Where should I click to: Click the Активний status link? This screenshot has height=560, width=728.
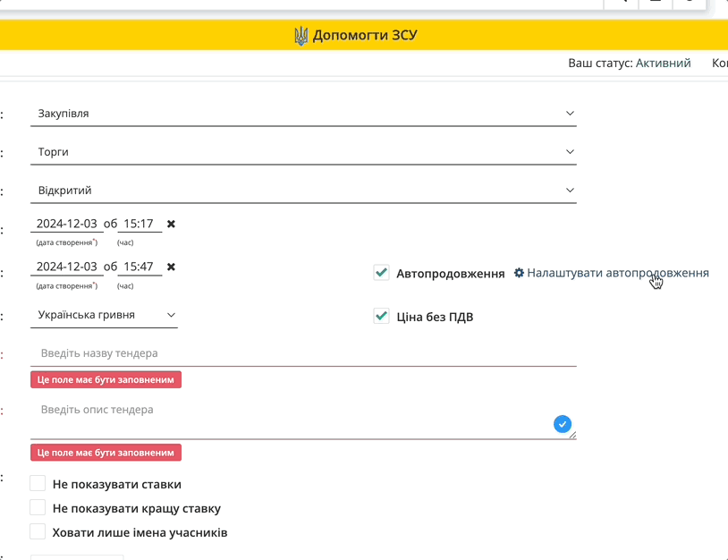click(663, 64)
